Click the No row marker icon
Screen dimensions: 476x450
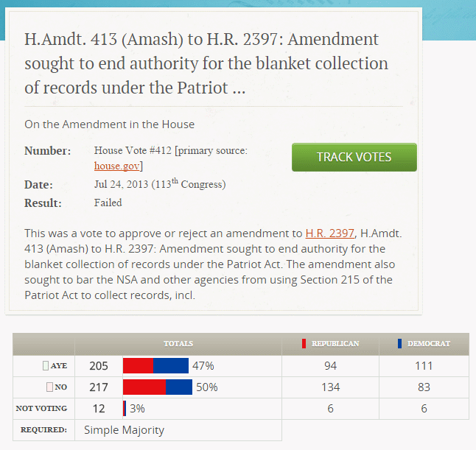click(x=49, y=387)
